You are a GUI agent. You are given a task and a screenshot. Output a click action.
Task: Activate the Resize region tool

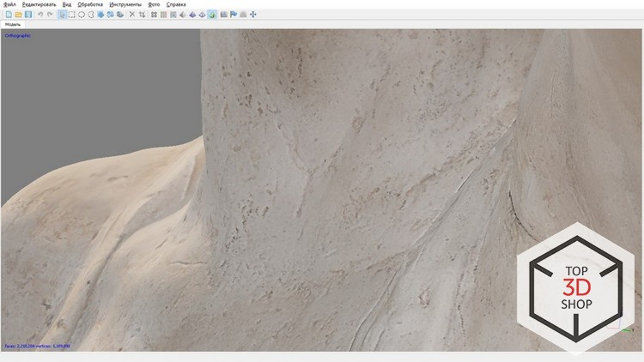(100, 15)
